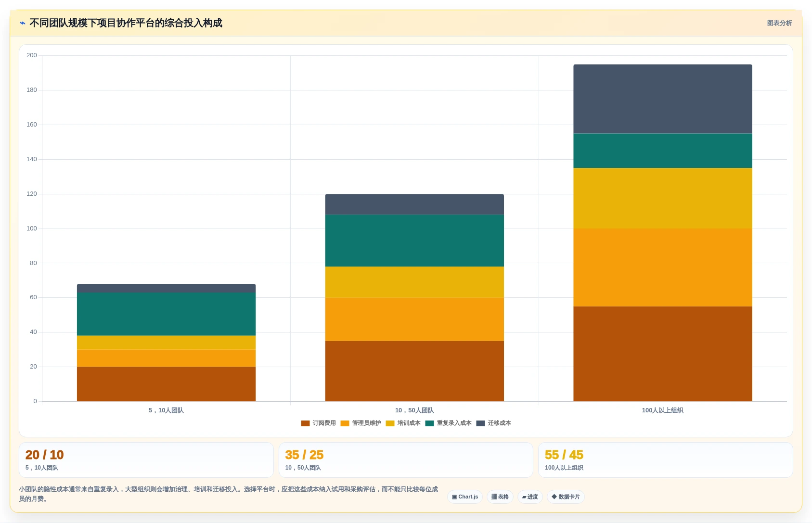
Task: Click the 重复录入成本 segment of 100人以上组织 bar
Action: (663, 151)
